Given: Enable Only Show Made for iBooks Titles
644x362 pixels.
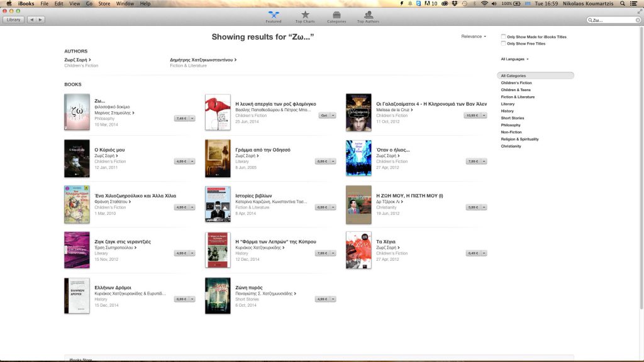Looking at the screenshot, I should coord(503,36).
